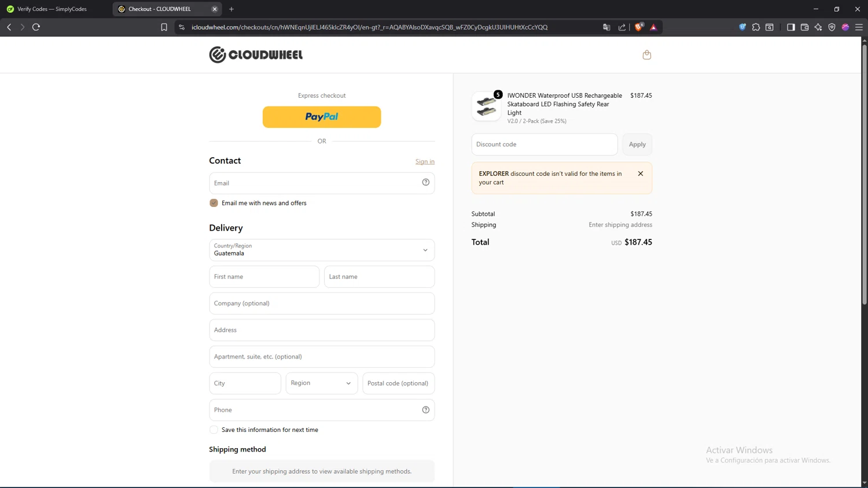The height and width of the screenshot is (488, 868).
Task: Click the tab search toolbar icon
Action: [x=770, y=27]
